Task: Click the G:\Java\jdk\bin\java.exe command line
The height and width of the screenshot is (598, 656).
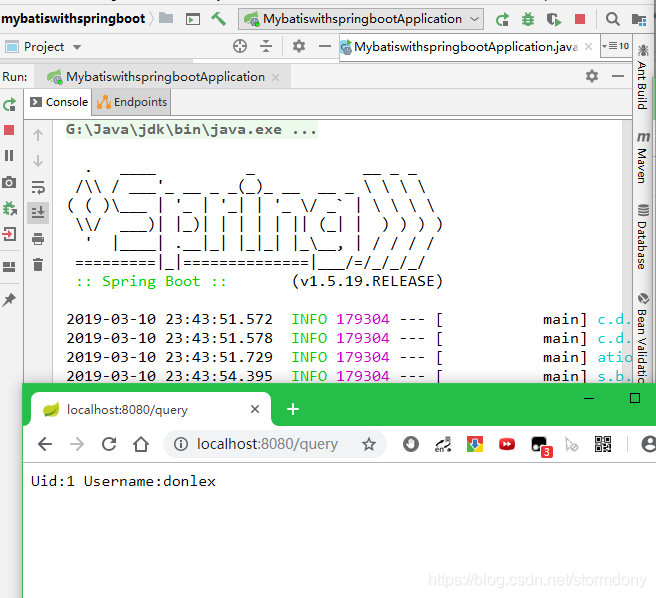Action: [x=192, y=130]
